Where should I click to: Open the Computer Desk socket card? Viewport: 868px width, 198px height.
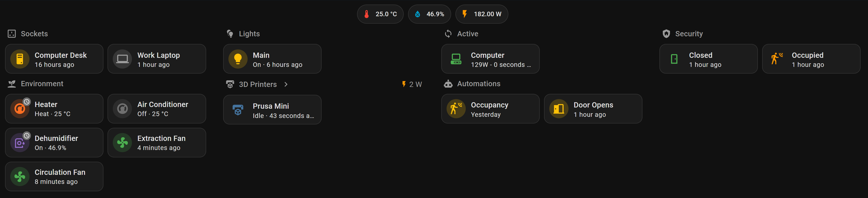(x=54, y=59)
